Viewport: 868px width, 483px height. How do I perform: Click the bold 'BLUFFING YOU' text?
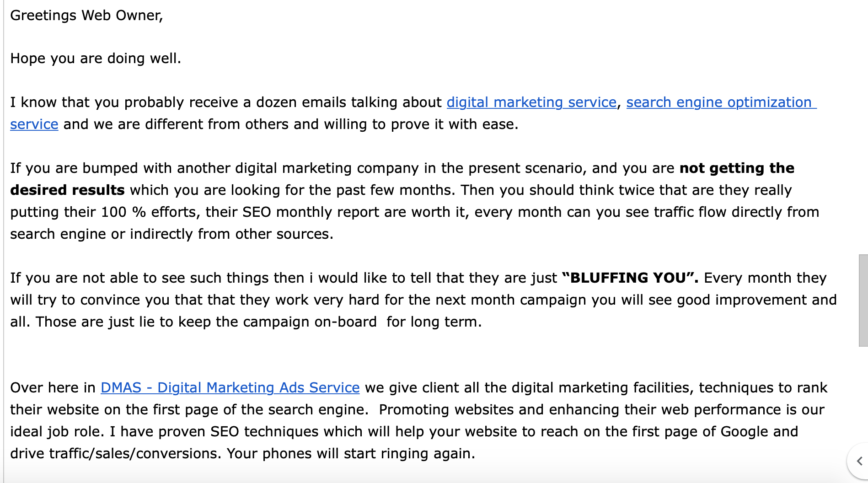tap(628, 278)
